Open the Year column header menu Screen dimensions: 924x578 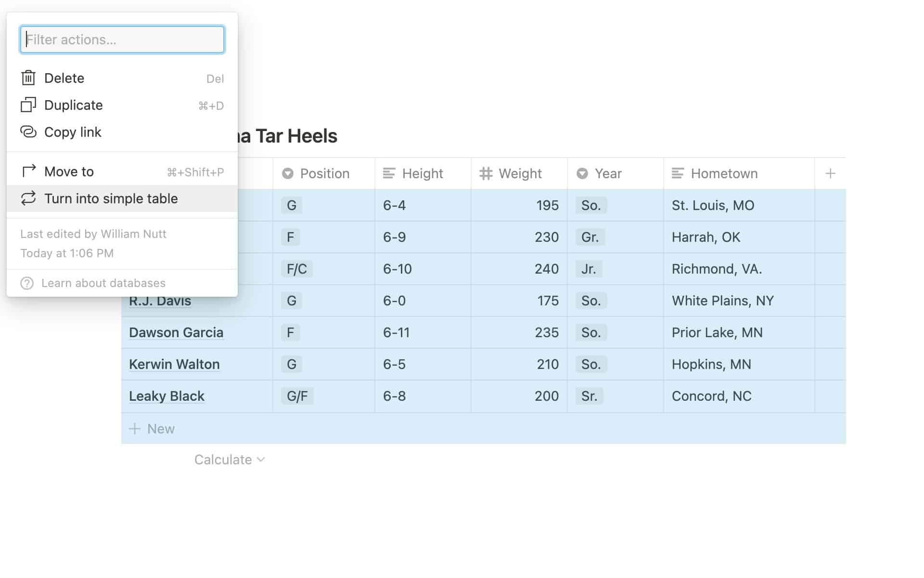point(608,173)
